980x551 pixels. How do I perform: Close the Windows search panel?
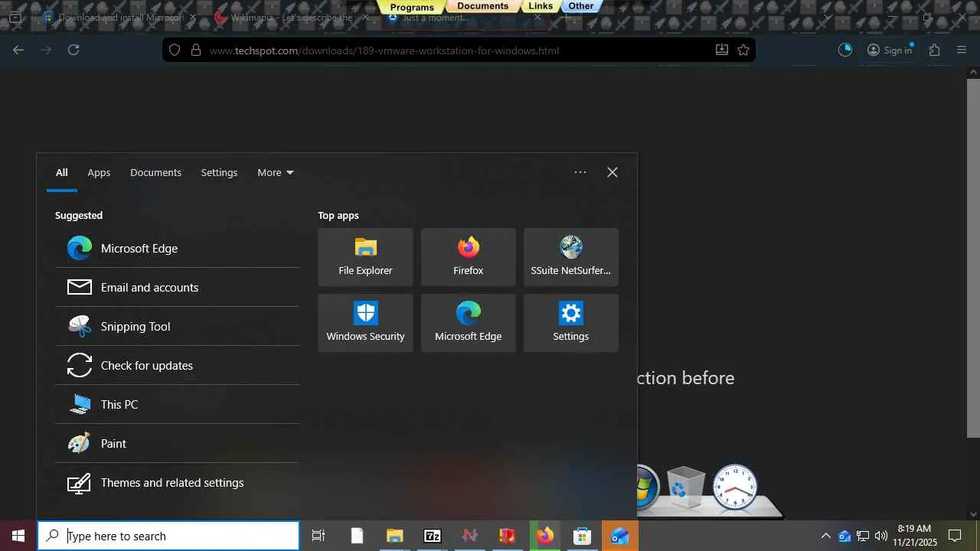(612, 172)
